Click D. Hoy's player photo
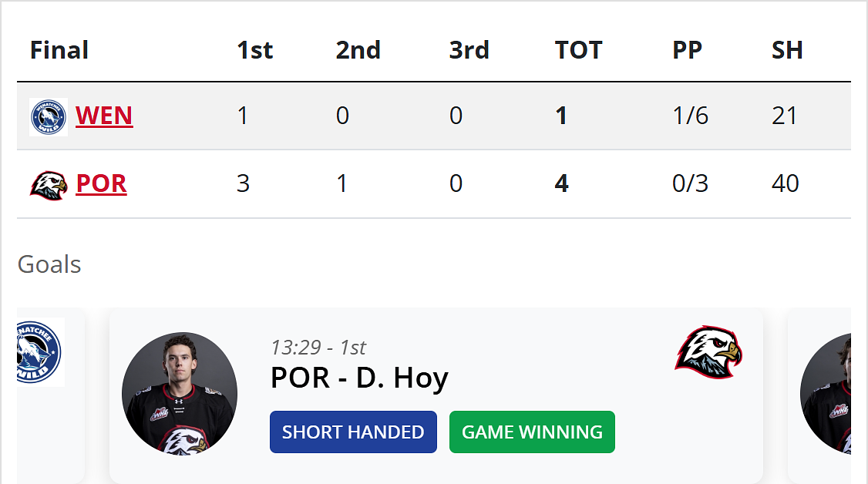The image size is (868, 484). [x=180, y=393]
